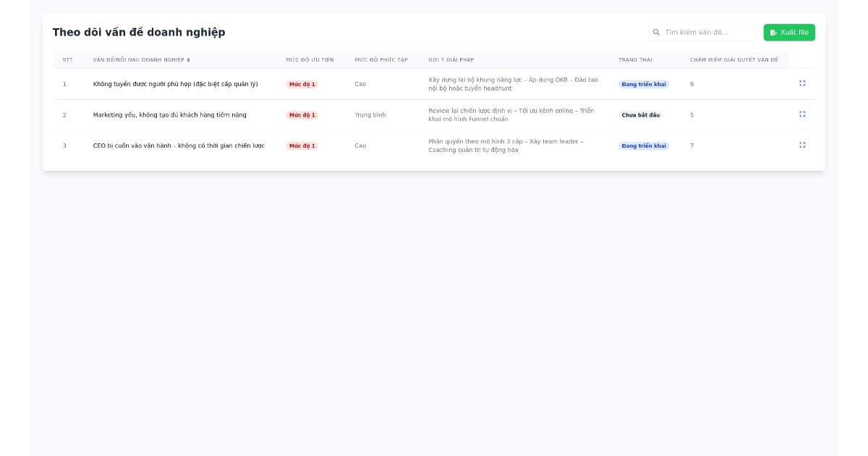Click the expand icon on the CEO row
This screenshot has height=456, width=868.
click(801, 145)
